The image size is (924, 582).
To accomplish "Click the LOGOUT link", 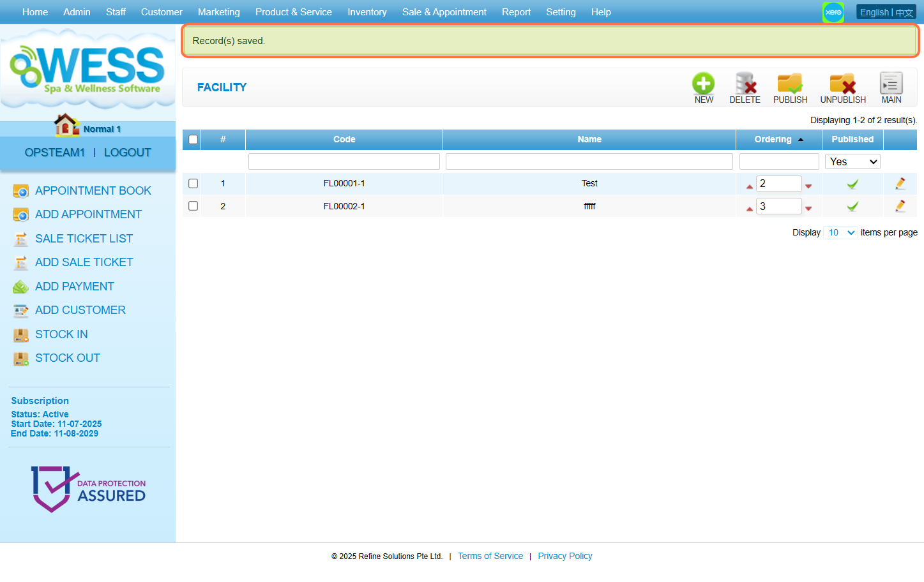I will tap(127, 153).
